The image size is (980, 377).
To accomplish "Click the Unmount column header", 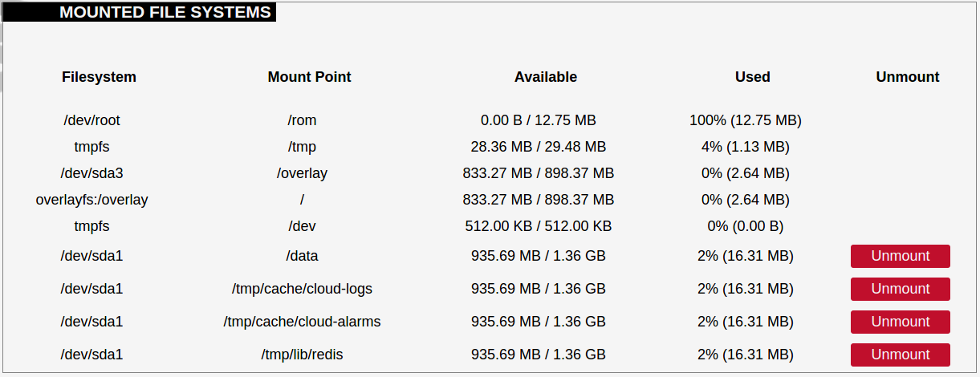I will 908,77.
